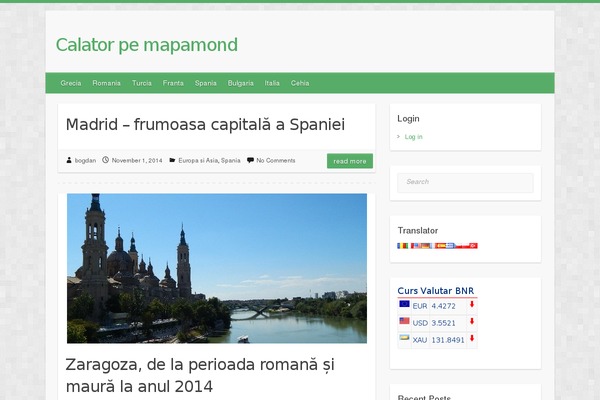Open the Spania category under Madrid post
This screenshot has height=400, width=600.
coord(231,160)
